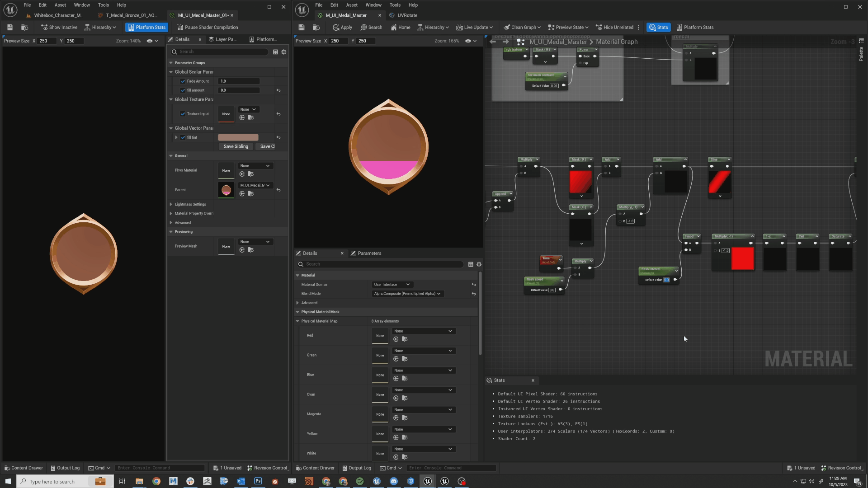Toggle Fade Amount parameter checkbox
The image size is (868, 488).
pos(183,81)
